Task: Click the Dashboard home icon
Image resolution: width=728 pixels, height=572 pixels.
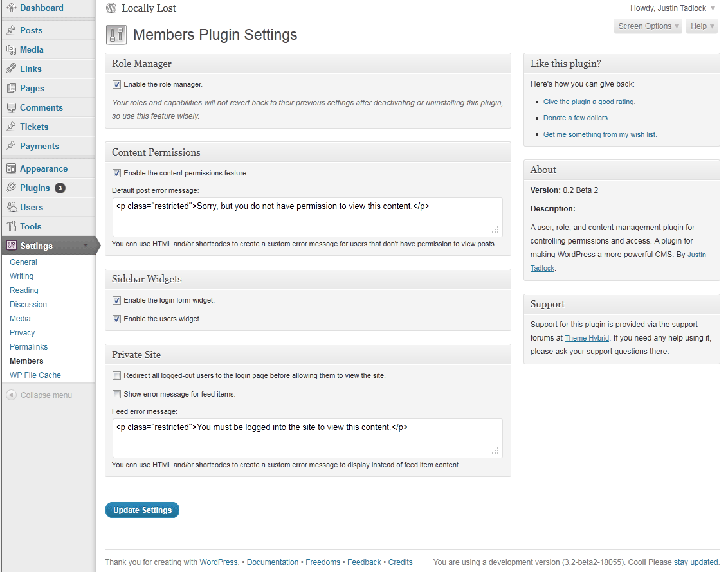Action: pyautogui.click(x=11, y=8)
